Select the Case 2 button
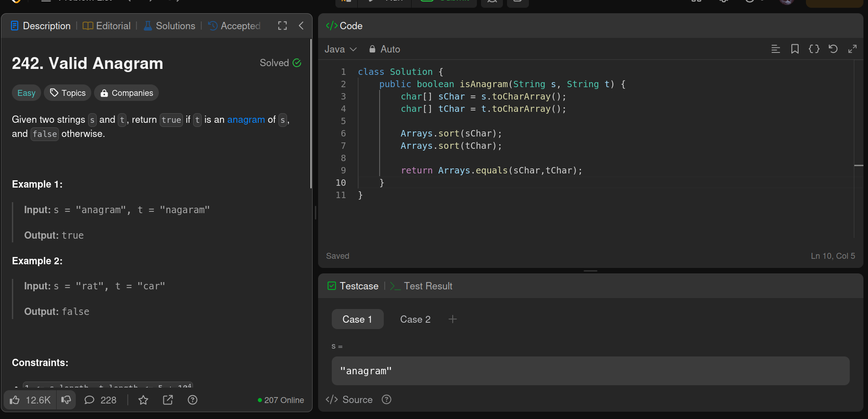 point(415,319)
